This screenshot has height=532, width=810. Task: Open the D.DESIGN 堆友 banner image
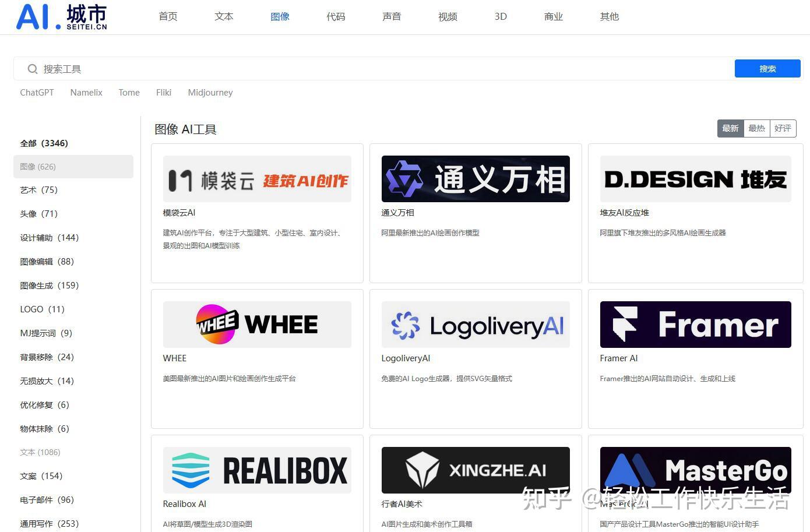click(695, 179)
